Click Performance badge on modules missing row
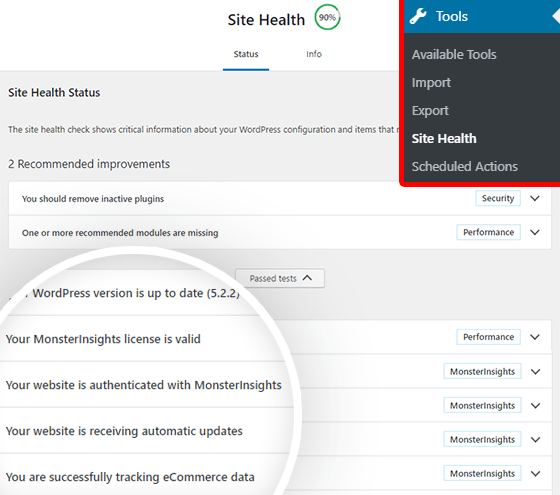Image resolution: width=560 pixels, height=495 pixels. [488, 232]
